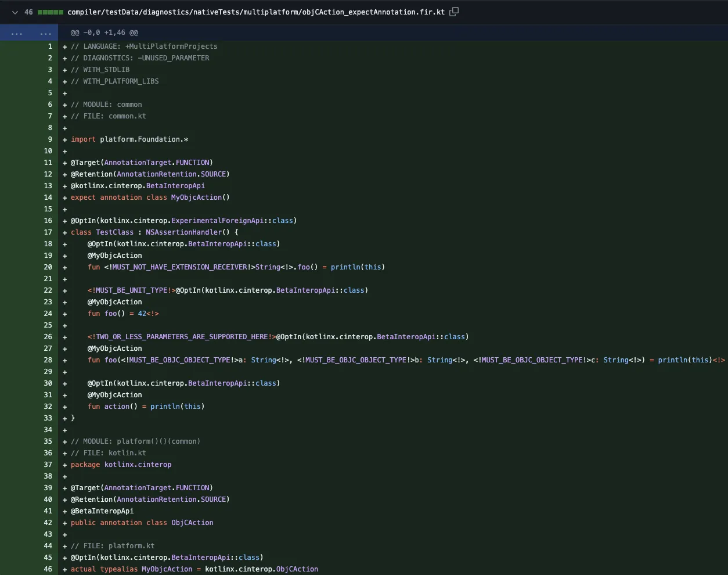Click 'actual typealias MyObjcAction' line
Viewport: 728px width, 575px height.
point(194,569)
